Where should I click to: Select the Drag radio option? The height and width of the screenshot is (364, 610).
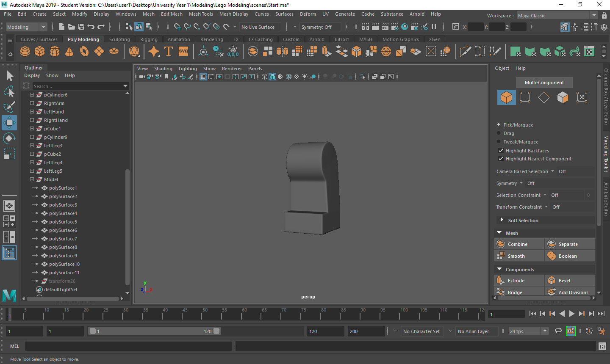pos(499,133)
